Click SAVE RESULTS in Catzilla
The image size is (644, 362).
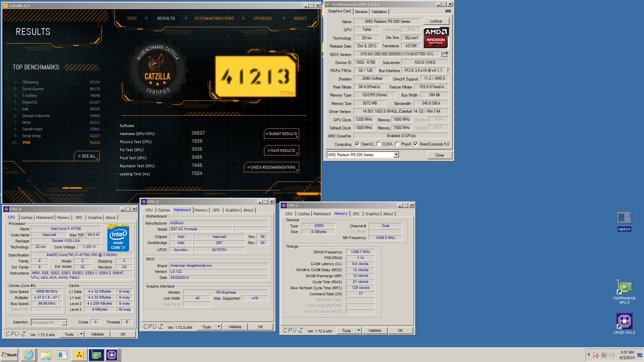[x=281, y=150]
